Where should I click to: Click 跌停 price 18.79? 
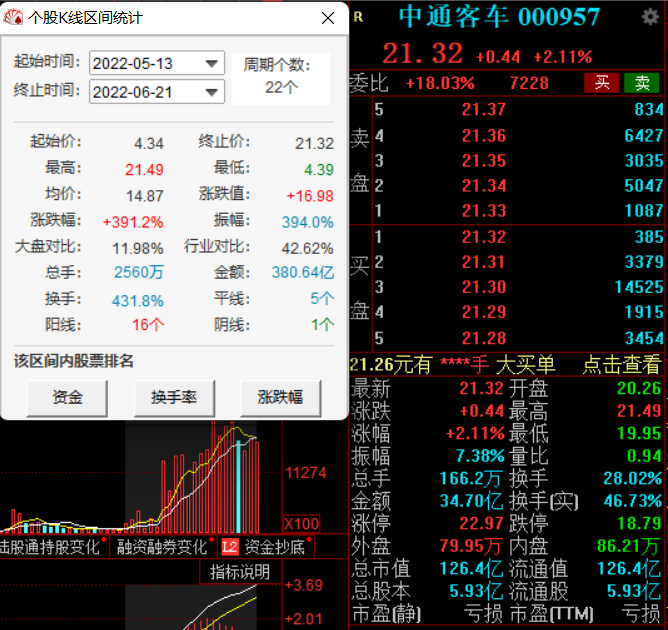click(639, 524)
